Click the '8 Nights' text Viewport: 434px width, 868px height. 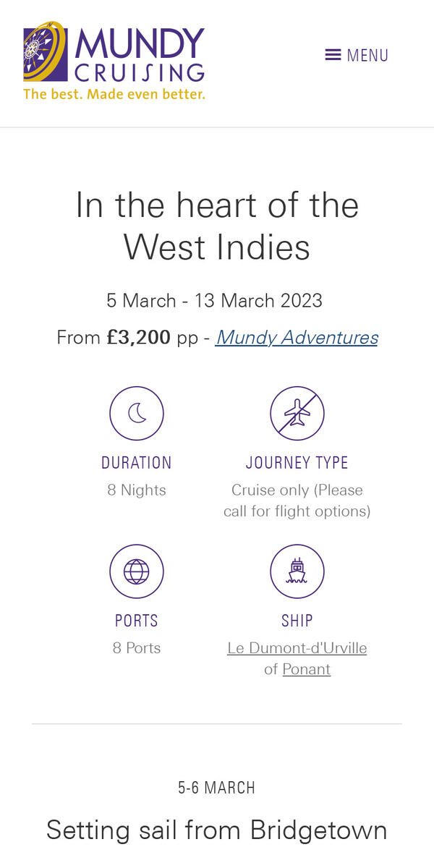click(137, 490)
